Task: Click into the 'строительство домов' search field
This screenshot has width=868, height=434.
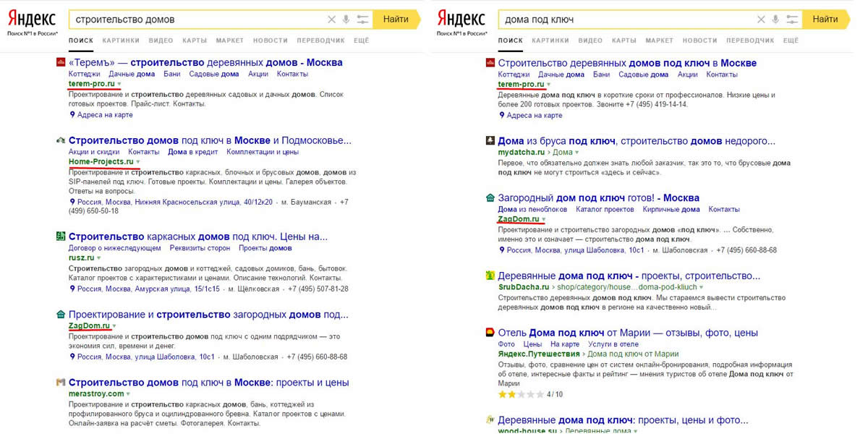Action: coord(195,20)
